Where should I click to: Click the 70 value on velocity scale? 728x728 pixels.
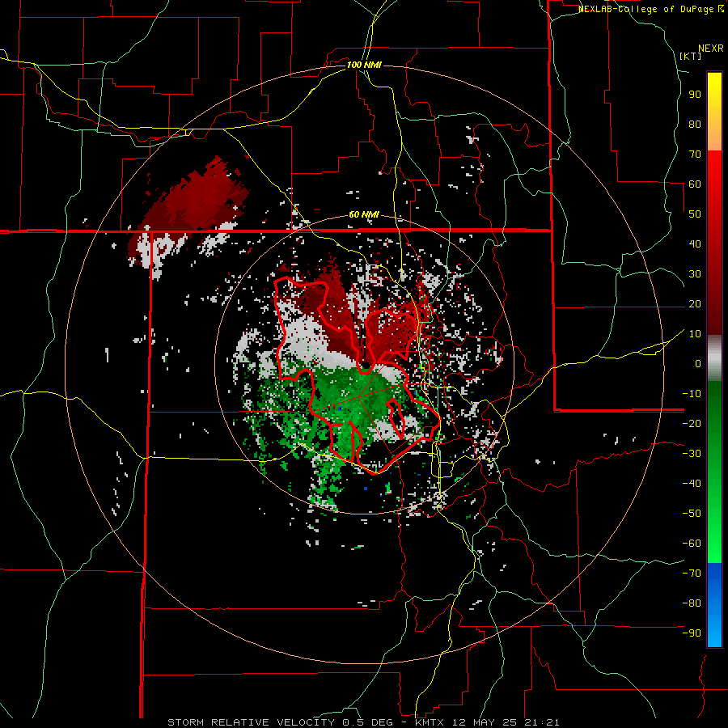click(x=695, y=154)
